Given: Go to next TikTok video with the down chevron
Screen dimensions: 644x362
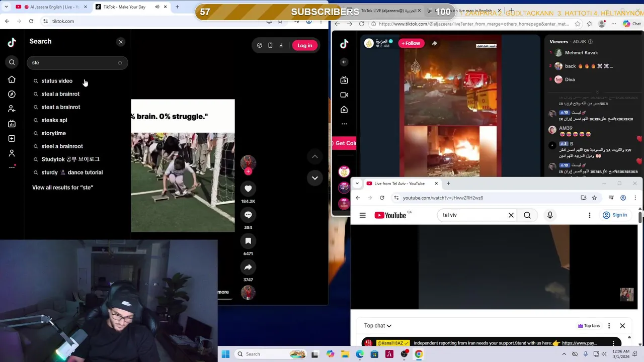Looking at the screenshot, I should pyautogui.click(x=315, y=178).
